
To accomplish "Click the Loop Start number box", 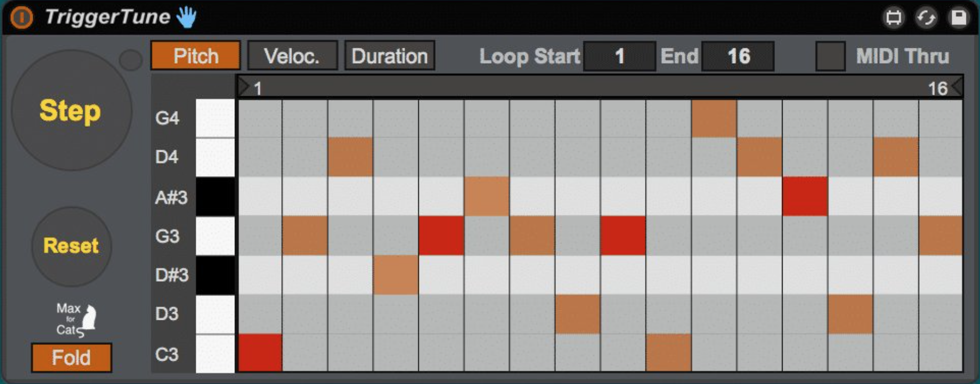I will tap(619, 56).
